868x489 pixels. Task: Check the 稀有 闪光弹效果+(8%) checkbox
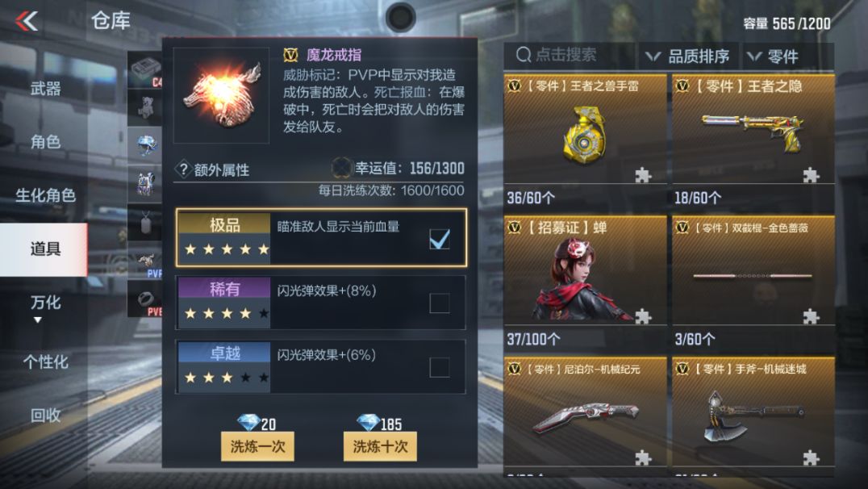(440, 303)
